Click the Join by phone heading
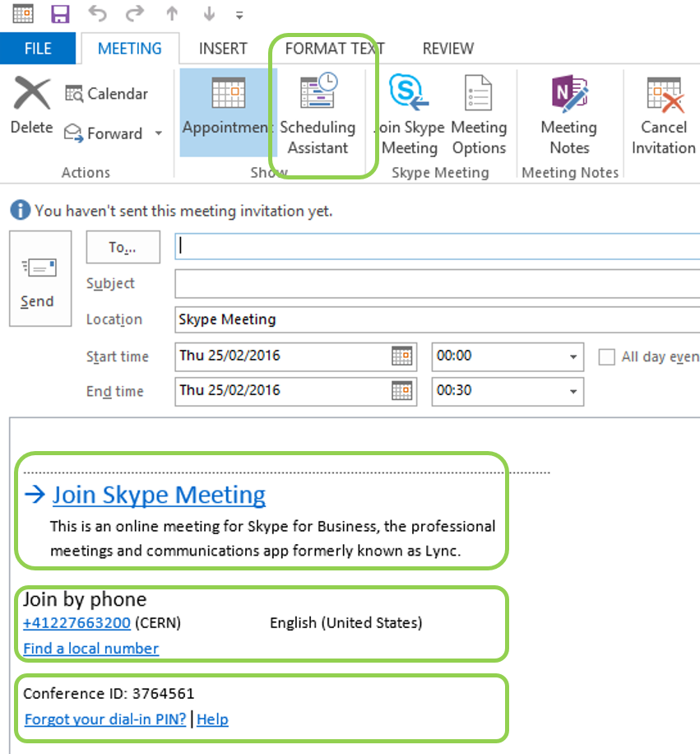The image size is (700, 754). [85, 599]
